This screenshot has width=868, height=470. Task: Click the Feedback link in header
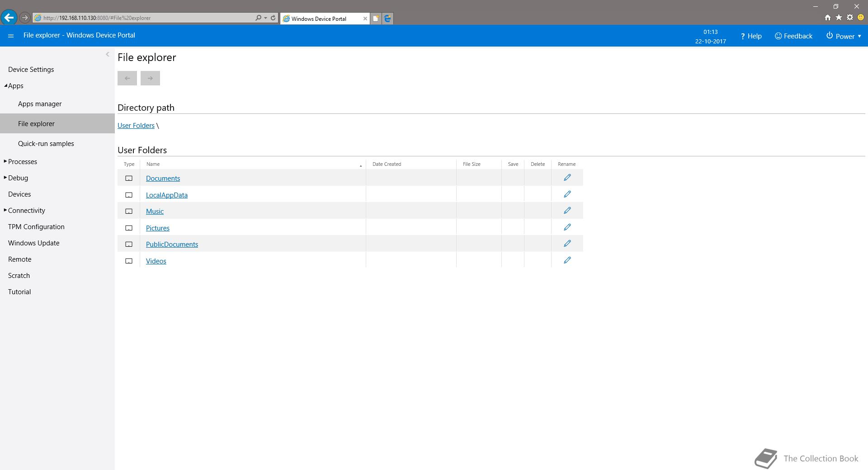click(x=793, y=36)
